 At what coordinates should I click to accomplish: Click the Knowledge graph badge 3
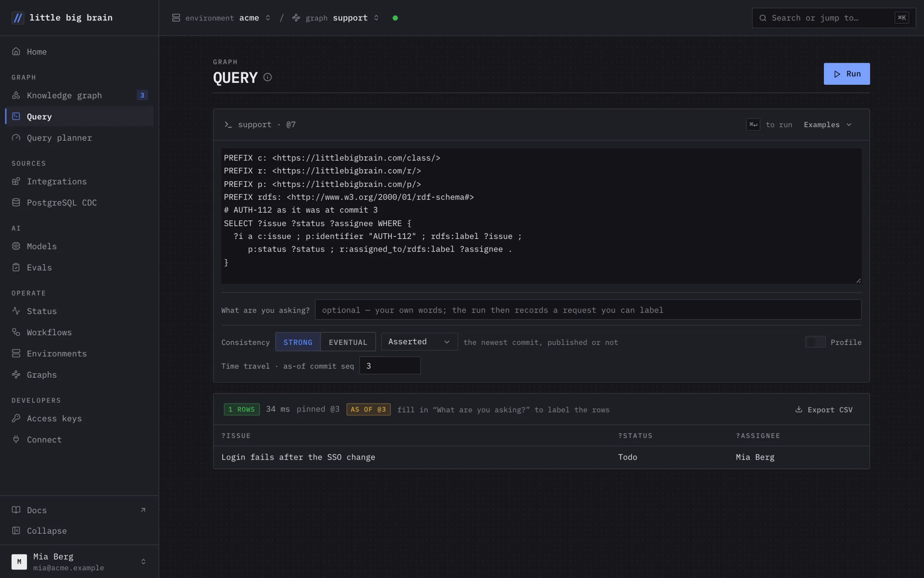(142, 95)
